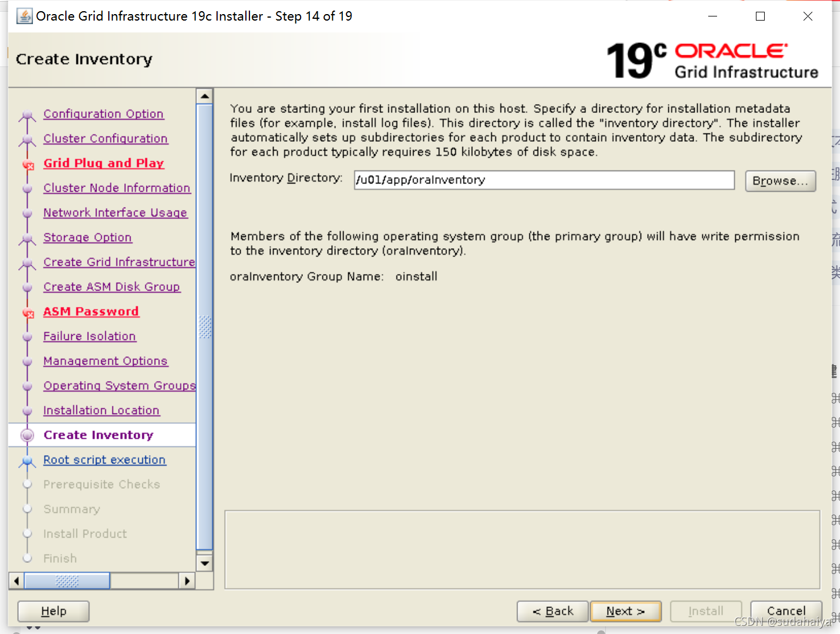Click the empty message area panel

[x=522, y=549]
